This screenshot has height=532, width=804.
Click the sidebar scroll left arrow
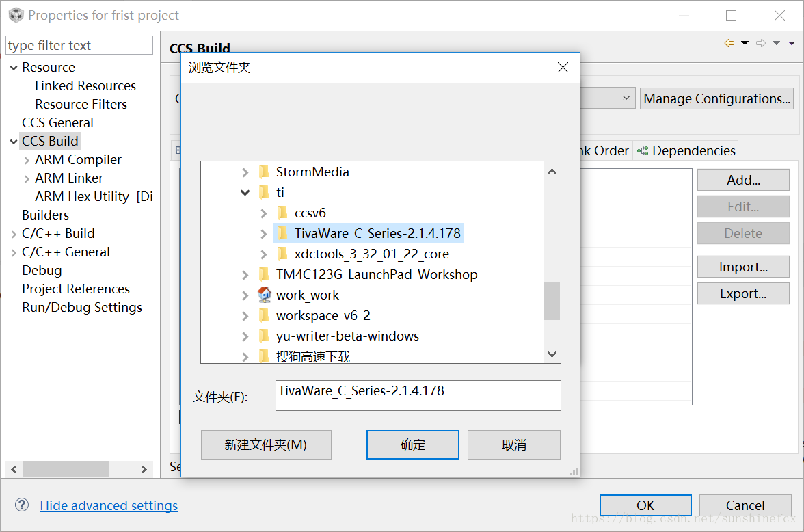pyautogui.click(x=14, y=469)
